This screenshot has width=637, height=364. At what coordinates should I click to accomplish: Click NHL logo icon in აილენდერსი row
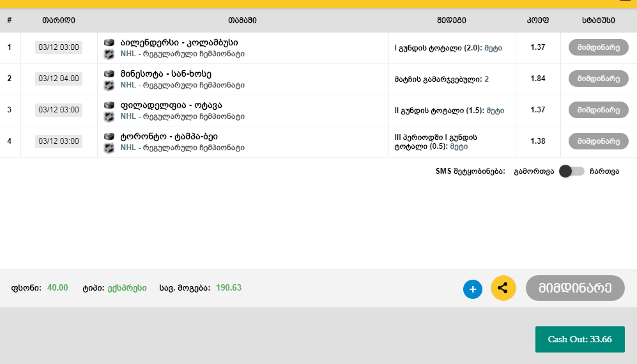tap(109, 54)
